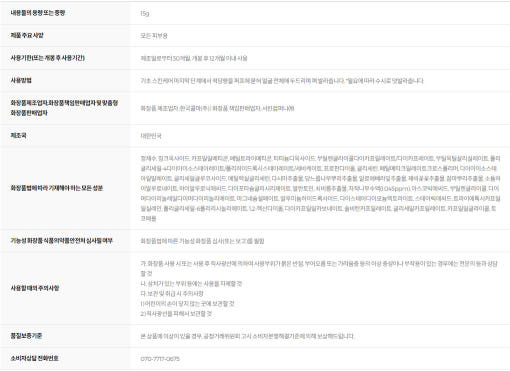Click the '사용할 때의 주의사항' row label
The image size is (510, 371).
[x=35, y=288]
